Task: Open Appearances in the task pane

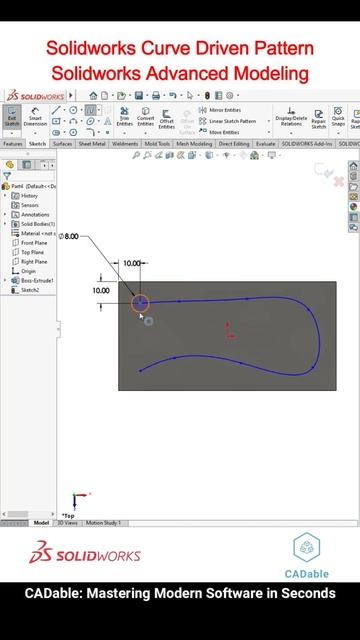Action: click(353, 207)
